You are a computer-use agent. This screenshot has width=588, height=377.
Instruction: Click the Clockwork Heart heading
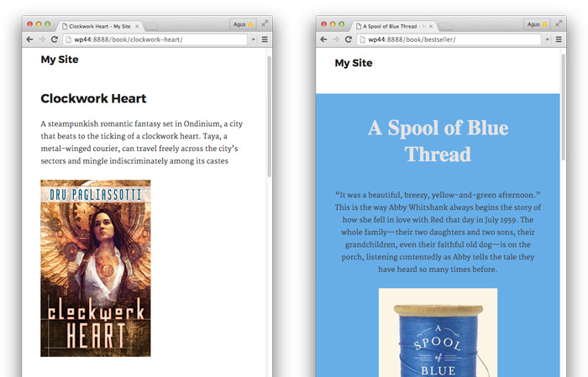(x=93, y=98)
